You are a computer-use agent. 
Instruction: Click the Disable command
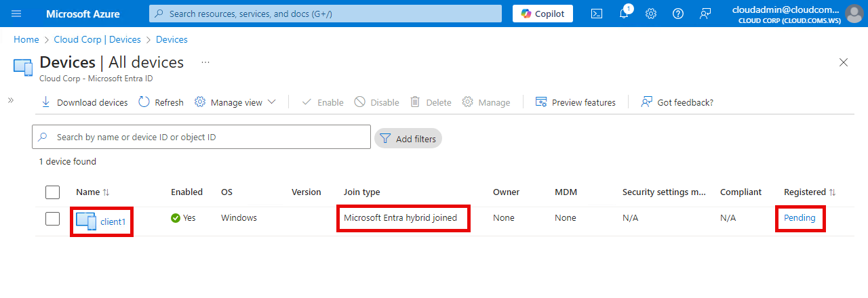coord(377,102)
